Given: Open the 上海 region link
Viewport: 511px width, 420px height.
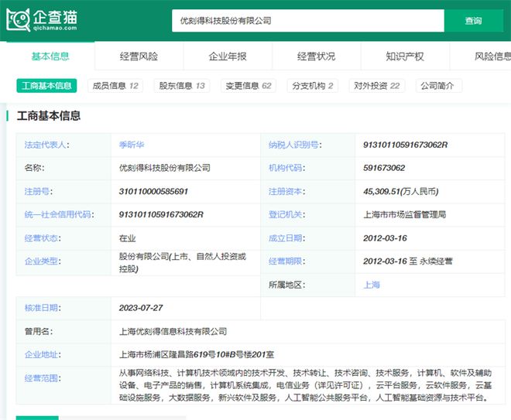Looking at the screenshot, I should pyautogui.click(x=372, y=285).
